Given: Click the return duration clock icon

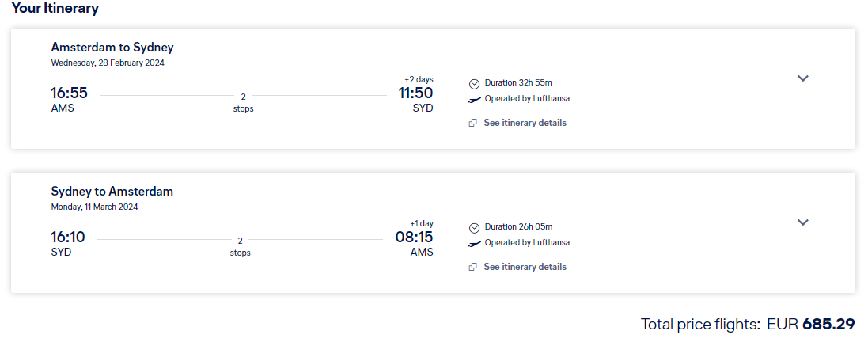Looking at the screenshot, I should (475, 227).
